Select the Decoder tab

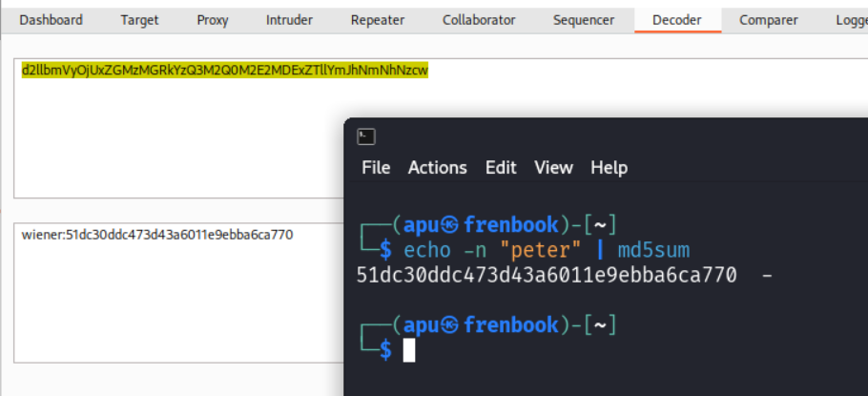677,20
